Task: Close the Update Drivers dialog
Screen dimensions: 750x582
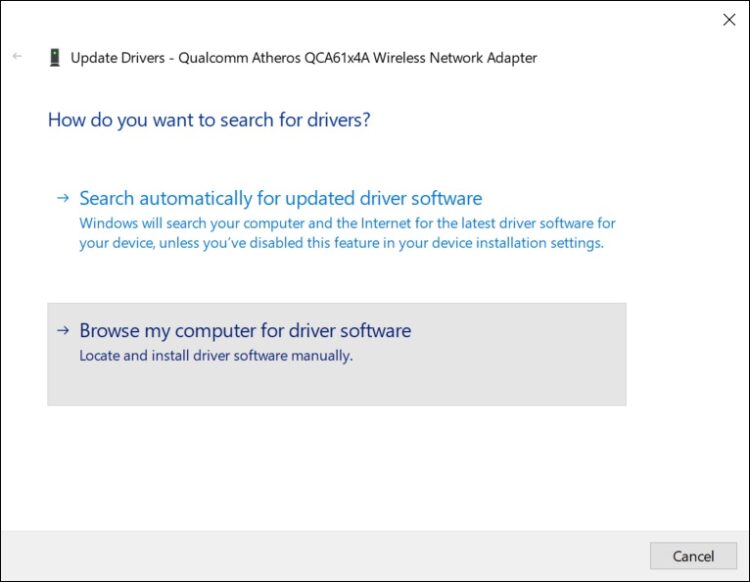Action: [x=729, y=20]
